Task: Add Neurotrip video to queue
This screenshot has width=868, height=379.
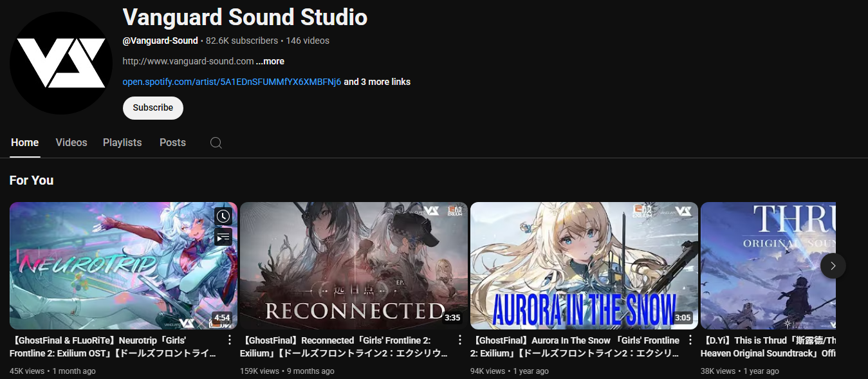Action: click(223, 237)
